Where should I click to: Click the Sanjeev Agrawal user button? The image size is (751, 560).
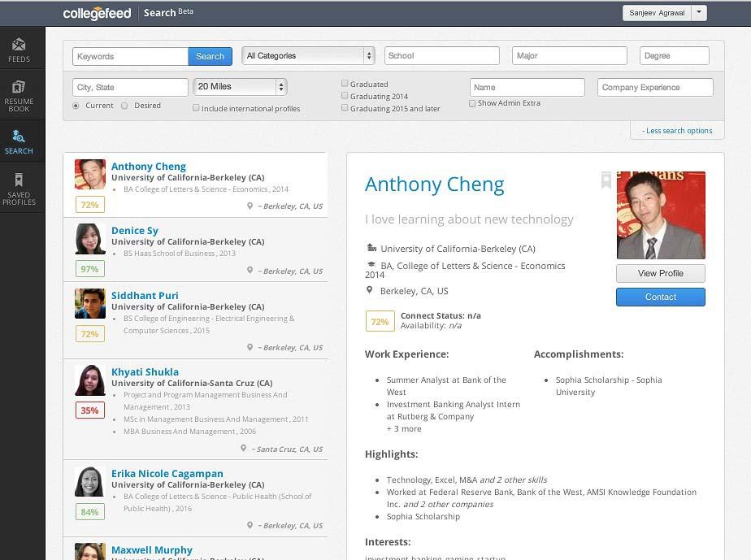pos(657,12)
